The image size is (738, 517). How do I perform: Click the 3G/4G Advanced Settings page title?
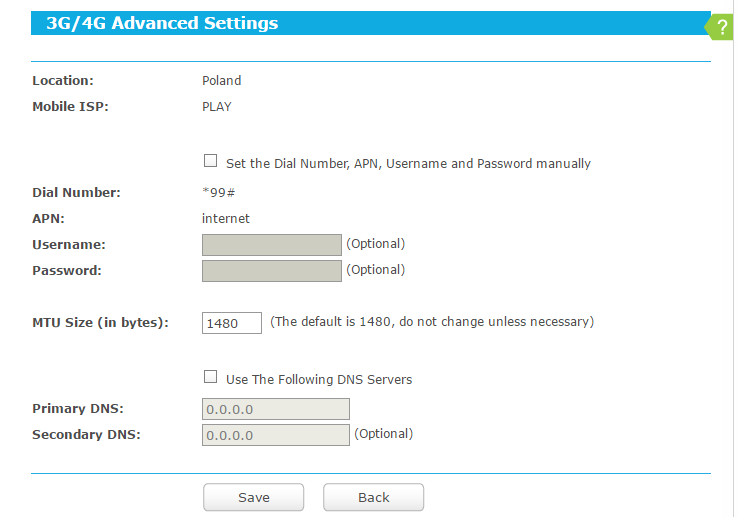click(162, 23)
